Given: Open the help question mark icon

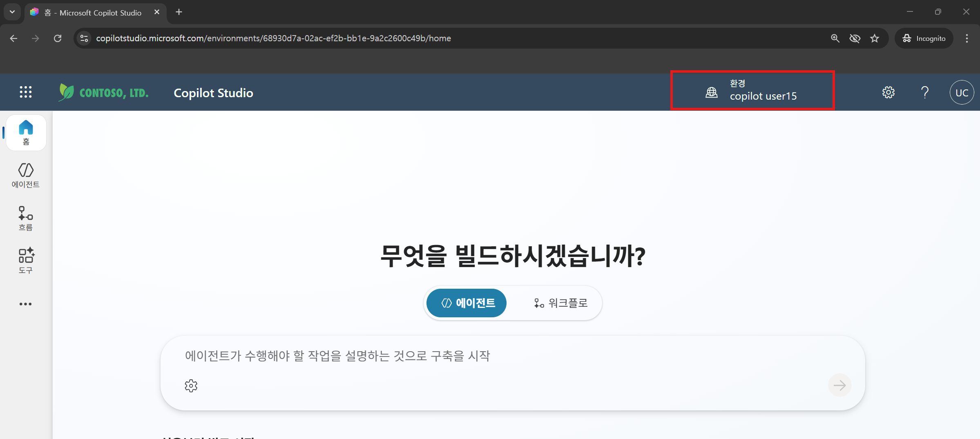Looking at the screenshot, I should (925, 93).
